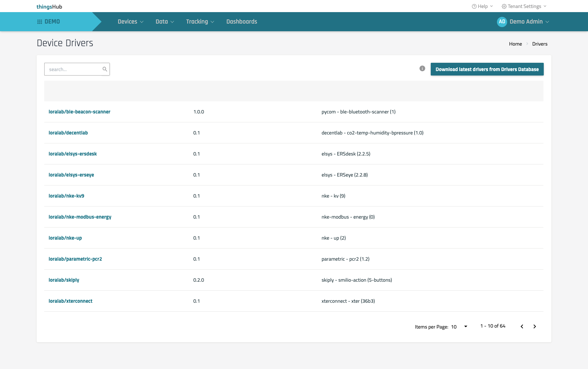The image size is (588, 369).
Task: Go to previous page of drivers
Action: point(522,326)
